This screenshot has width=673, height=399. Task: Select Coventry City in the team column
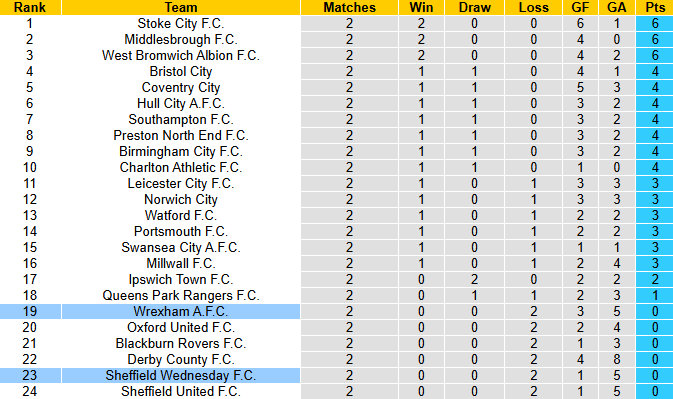(181, 88)
